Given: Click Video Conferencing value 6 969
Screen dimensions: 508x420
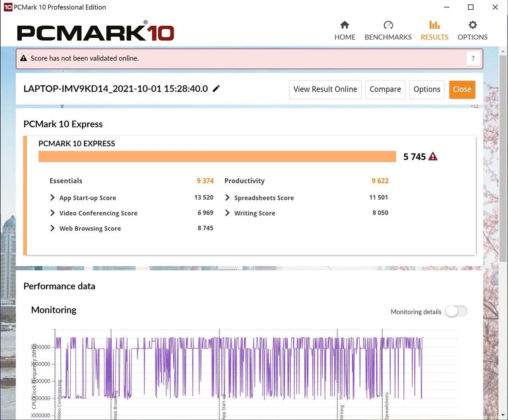Looking at the screenshot, I should click(205, 213).
